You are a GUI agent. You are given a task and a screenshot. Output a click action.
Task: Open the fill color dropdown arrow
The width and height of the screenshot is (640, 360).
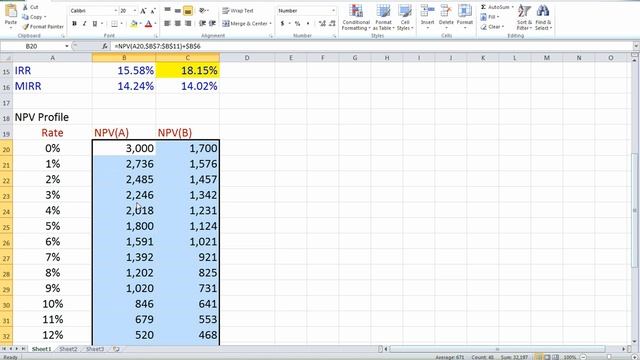(140, 24)
